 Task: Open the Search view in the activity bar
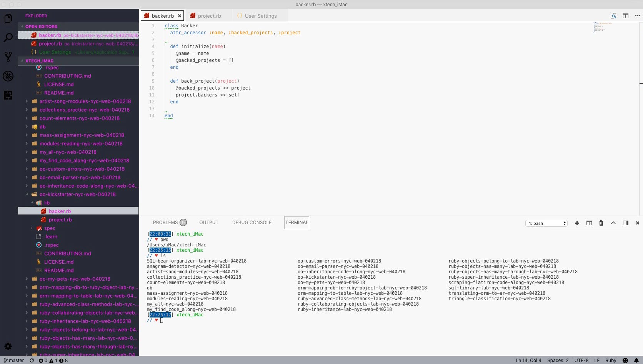tap(8, 38)
